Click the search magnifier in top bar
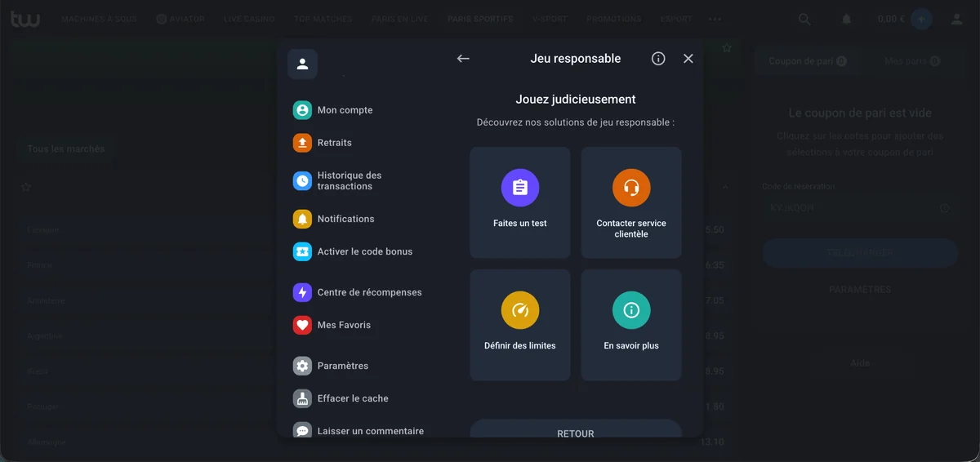 (x=804, y=19)
